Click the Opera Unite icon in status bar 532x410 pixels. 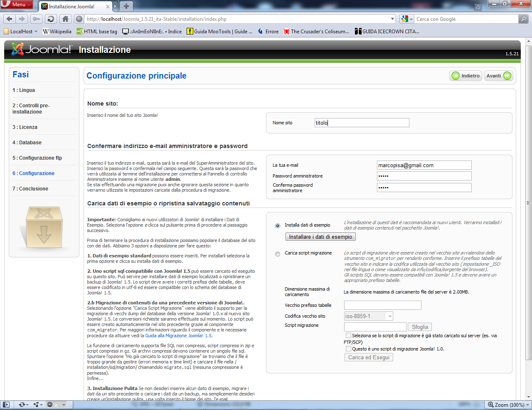click(36, 405)
